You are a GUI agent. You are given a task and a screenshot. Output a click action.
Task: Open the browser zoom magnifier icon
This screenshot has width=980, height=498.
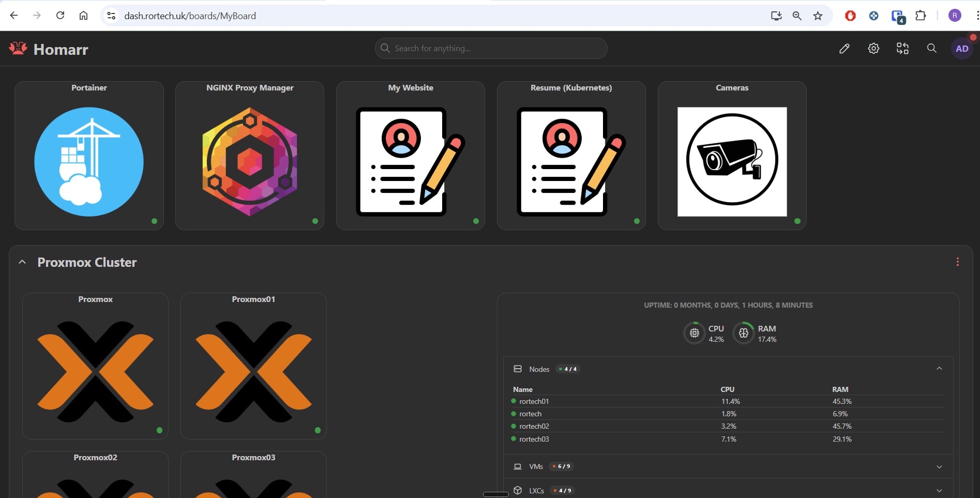point(797,16)
